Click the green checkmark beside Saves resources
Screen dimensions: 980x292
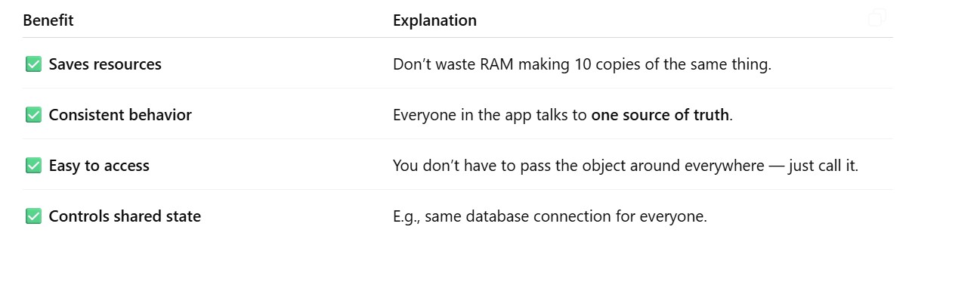(x=33, y=64)
